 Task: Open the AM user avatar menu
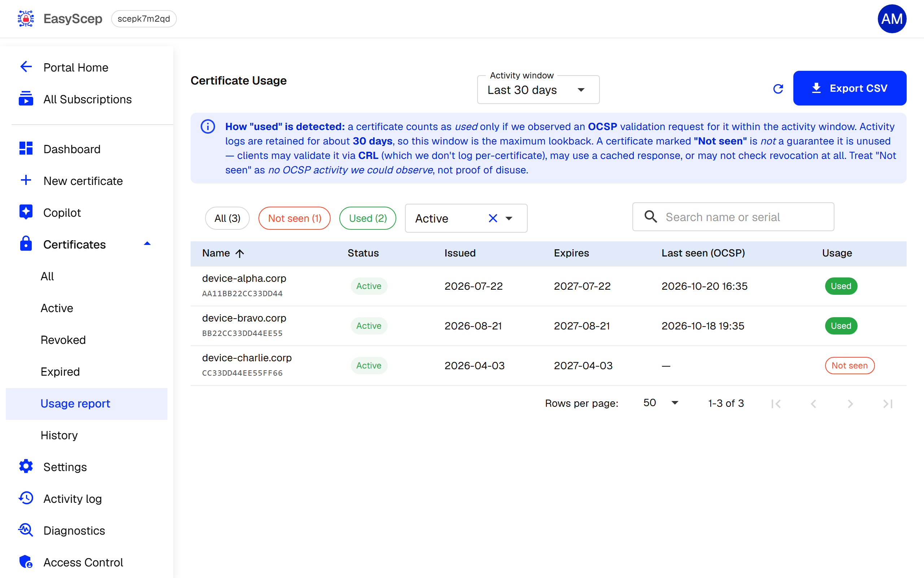click(892, 19)
